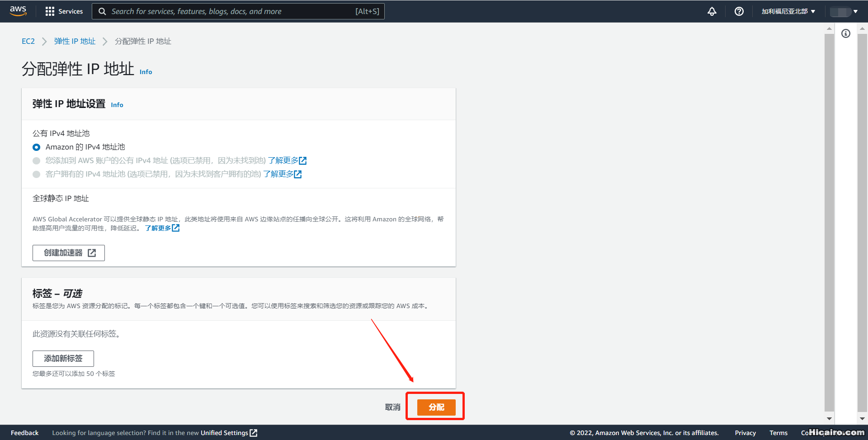Click the external link icon on 创建加速器 button

coord(92,253)
